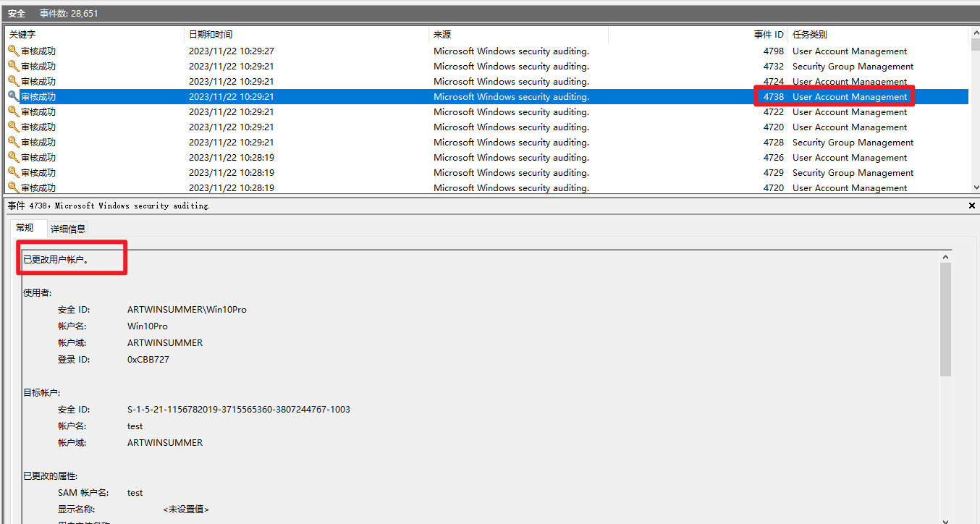
Task: Click the key icon of event 4726 row
Action: point(13,158)
